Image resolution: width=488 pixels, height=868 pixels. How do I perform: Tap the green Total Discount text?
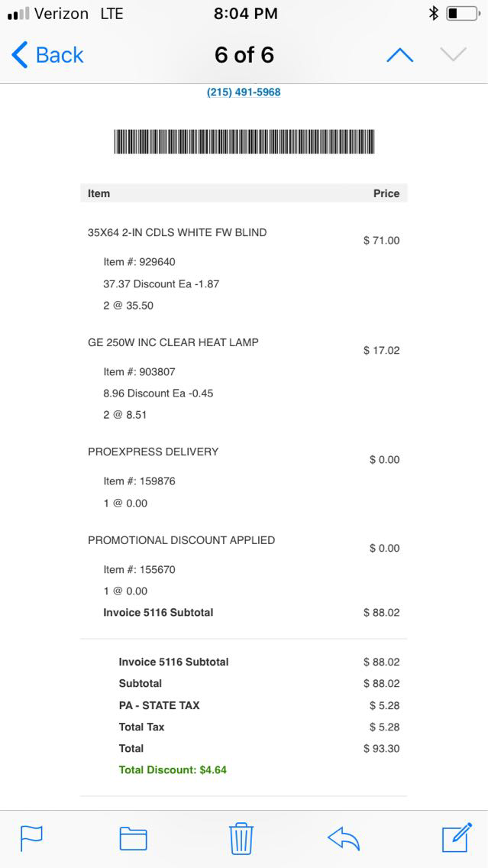[173, 769]
